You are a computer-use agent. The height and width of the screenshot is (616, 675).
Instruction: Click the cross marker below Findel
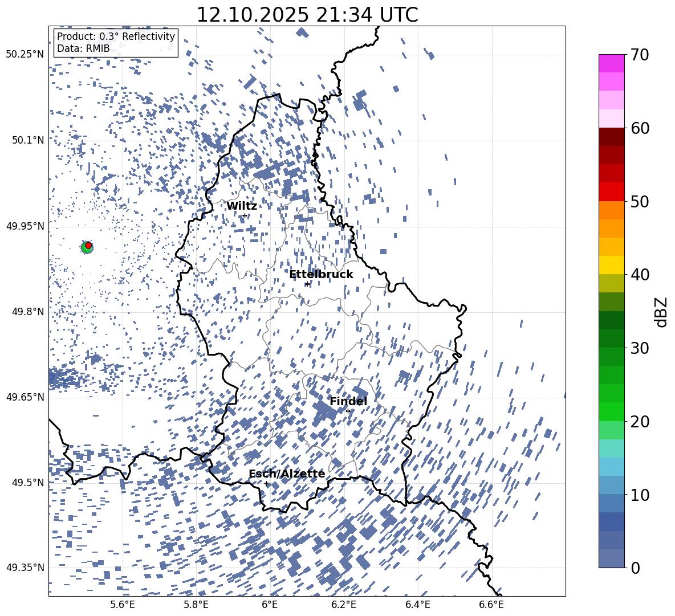coord(348,411)
